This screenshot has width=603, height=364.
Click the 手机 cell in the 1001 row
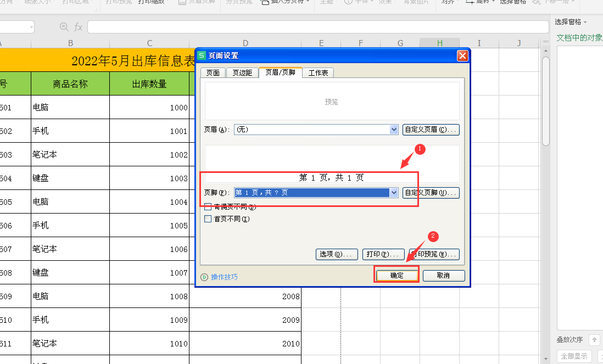pyautogui.click(x=70, y=131)
